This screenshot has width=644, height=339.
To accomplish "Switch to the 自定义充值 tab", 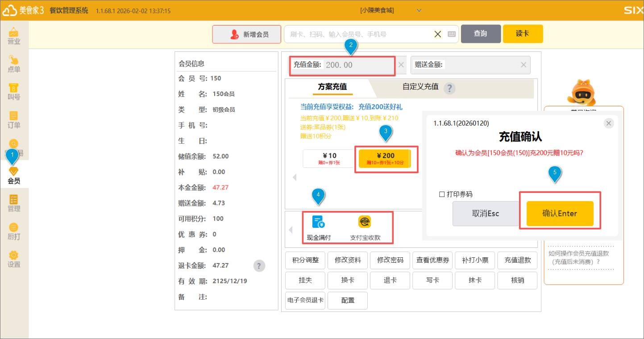I will pos(420,87).
